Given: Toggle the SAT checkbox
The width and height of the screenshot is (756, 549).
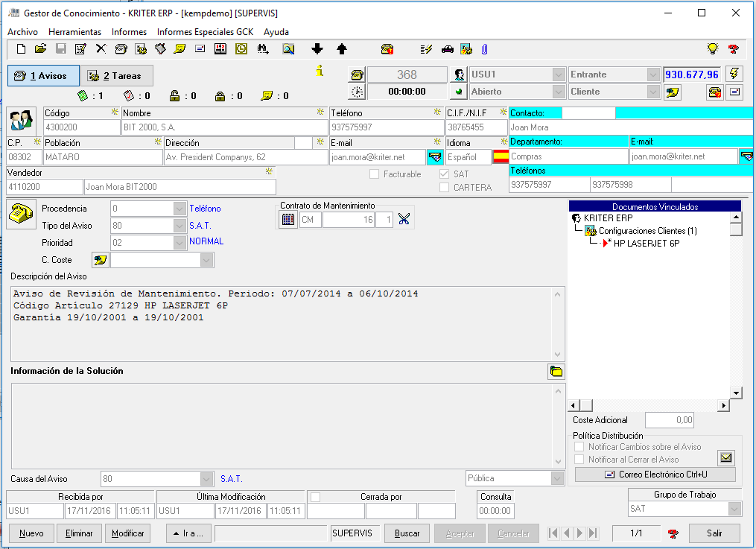Looking at the screenshot, I should (444, 174).
